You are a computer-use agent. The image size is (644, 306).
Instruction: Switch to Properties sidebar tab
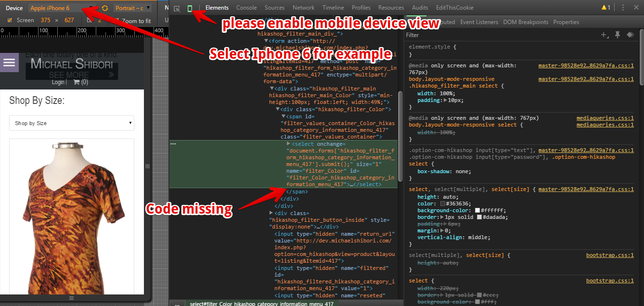[x=566, y=22]
